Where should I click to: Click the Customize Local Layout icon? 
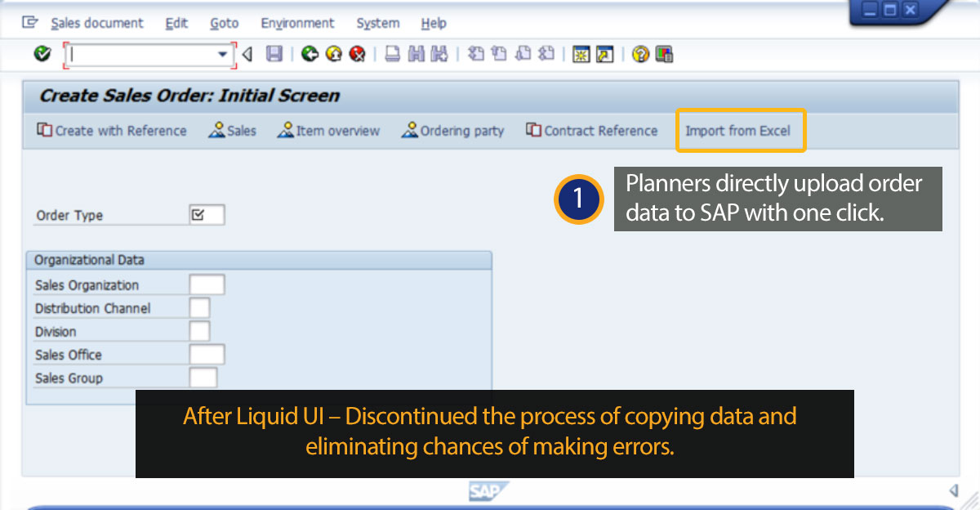tap(664, 54)
